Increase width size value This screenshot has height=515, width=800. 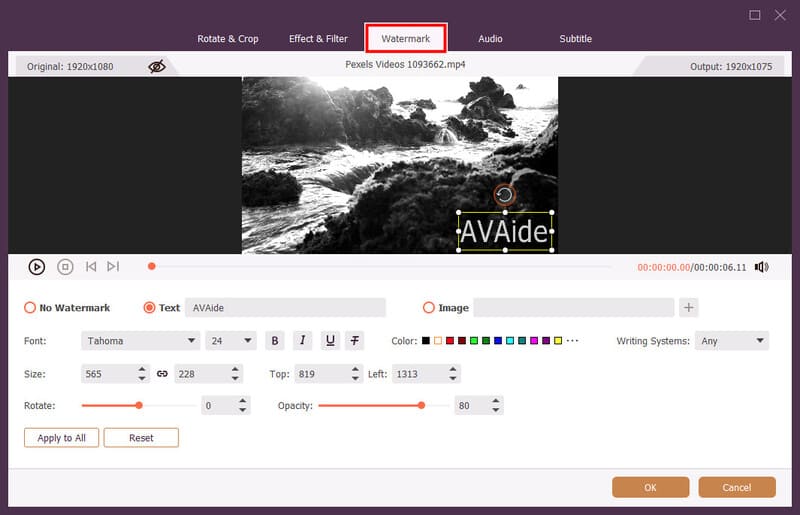(142, 369)
